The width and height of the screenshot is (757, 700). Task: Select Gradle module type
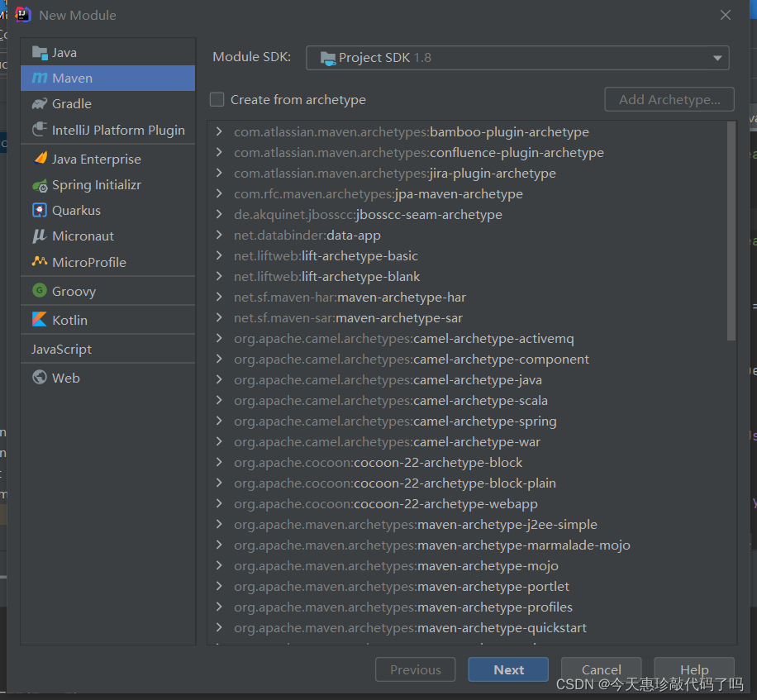pos(108,104)
